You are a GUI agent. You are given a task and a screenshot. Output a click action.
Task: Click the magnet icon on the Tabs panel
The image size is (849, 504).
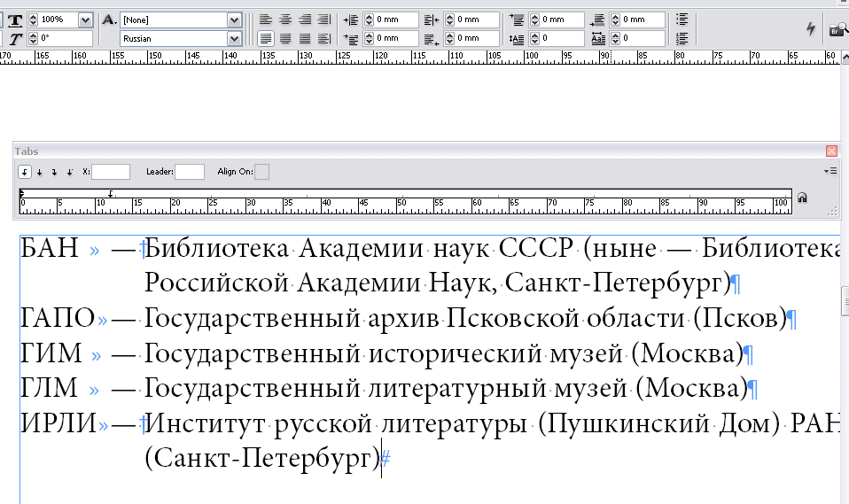pos(802,198)
